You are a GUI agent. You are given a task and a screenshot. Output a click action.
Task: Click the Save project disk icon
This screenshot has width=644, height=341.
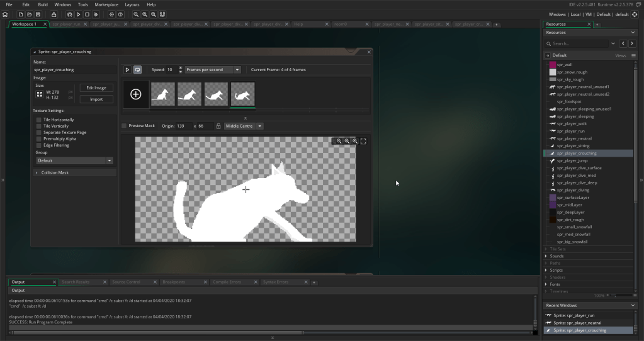pos(38,14)
